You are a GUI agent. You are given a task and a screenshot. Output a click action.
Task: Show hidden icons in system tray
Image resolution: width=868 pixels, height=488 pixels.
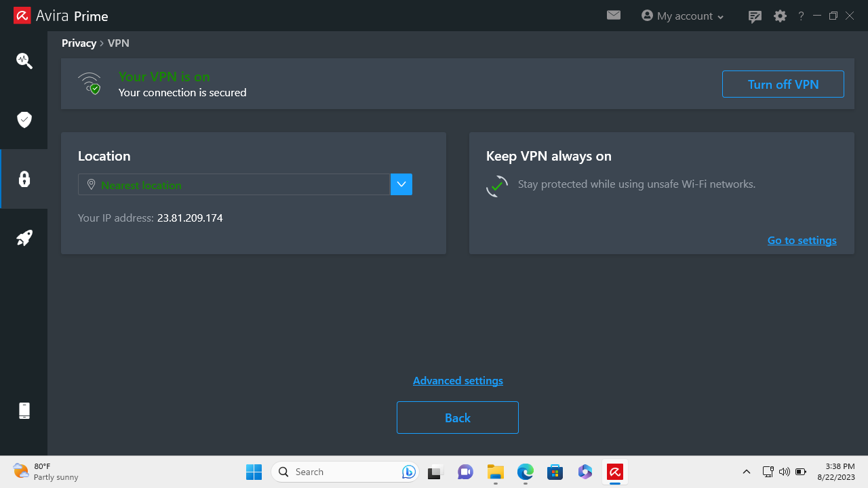[747, 472]
